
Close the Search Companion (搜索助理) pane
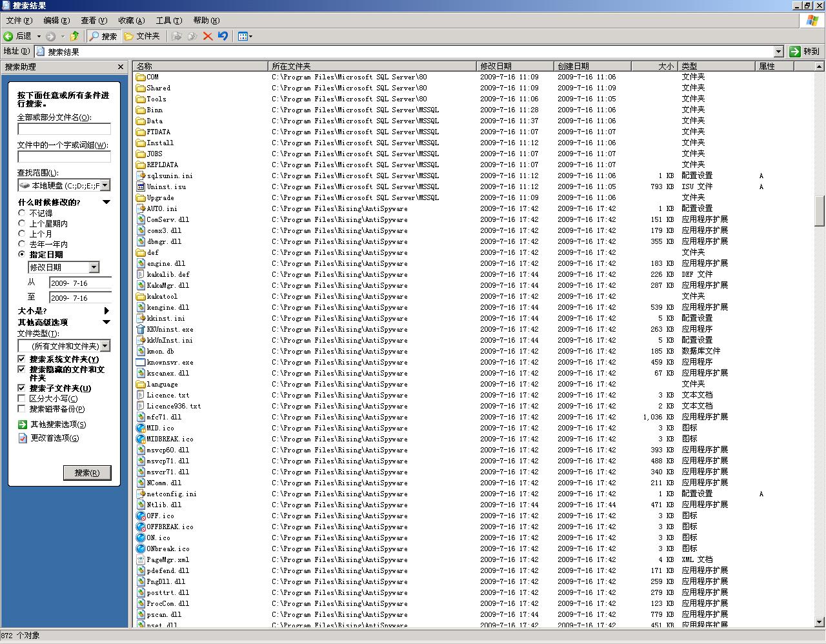click(x=121, y=66)
